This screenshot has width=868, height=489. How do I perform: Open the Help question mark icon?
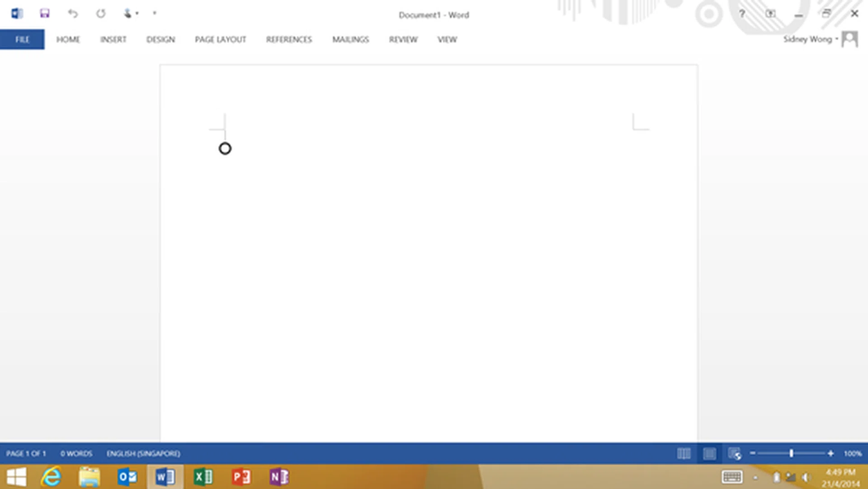(742, 14)
